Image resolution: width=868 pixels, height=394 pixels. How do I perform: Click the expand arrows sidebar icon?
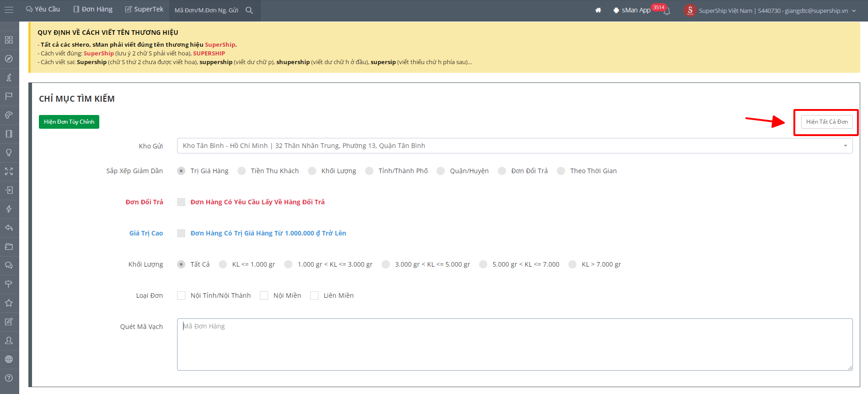(9, 171)
